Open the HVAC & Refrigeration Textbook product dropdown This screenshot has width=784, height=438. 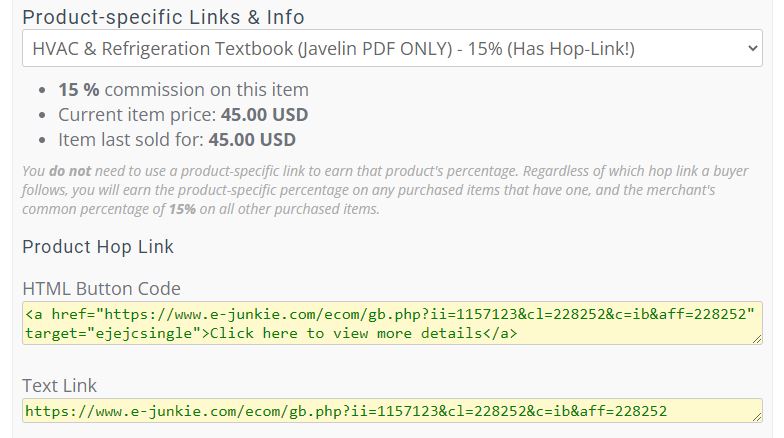[392, 48]
